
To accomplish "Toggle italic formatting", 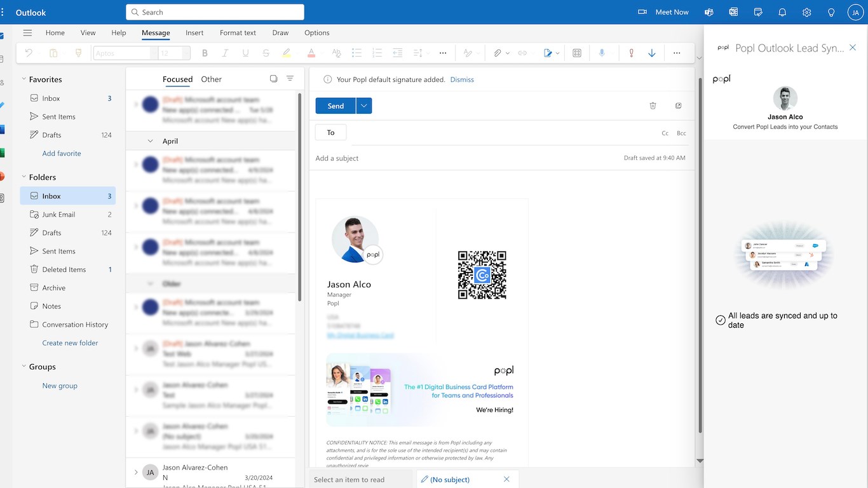I will pos(225,53).
